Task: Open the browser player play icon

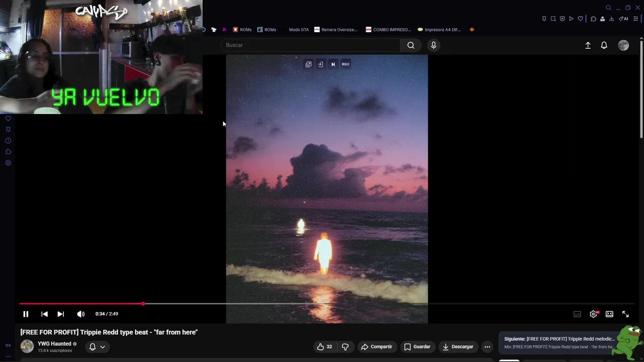Action: pyautogui.click(x=571, y=19)
